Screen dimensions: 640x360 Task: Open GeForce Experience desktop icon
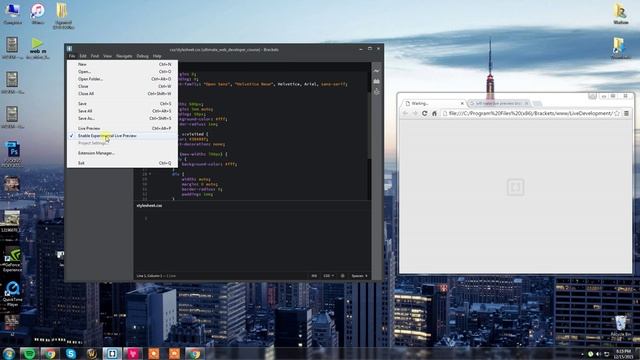(12, 260)
